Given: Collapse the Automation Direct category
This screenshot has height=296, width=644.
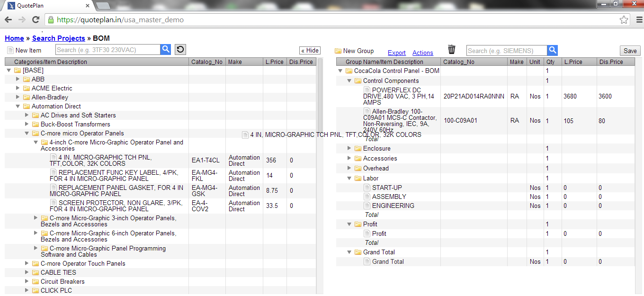Looking at the screenshot, I should 18,106.
